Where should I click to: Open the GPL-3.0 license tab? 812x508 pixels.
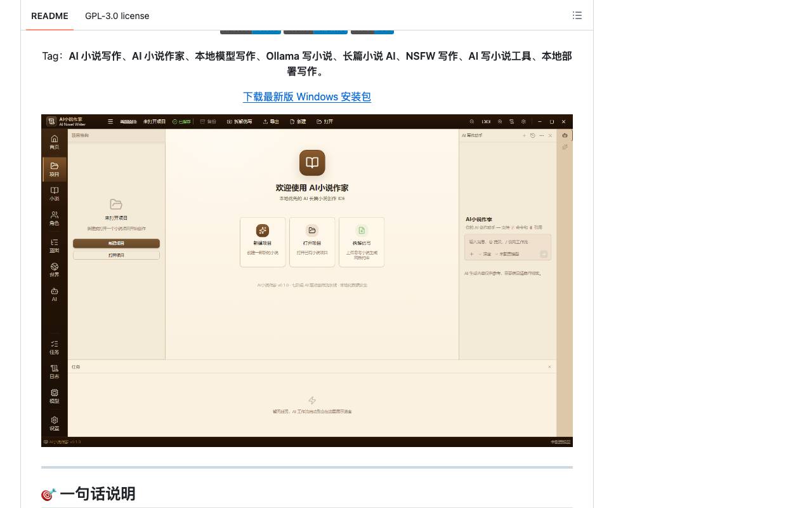pyautogui.click(x=117, y=16)
